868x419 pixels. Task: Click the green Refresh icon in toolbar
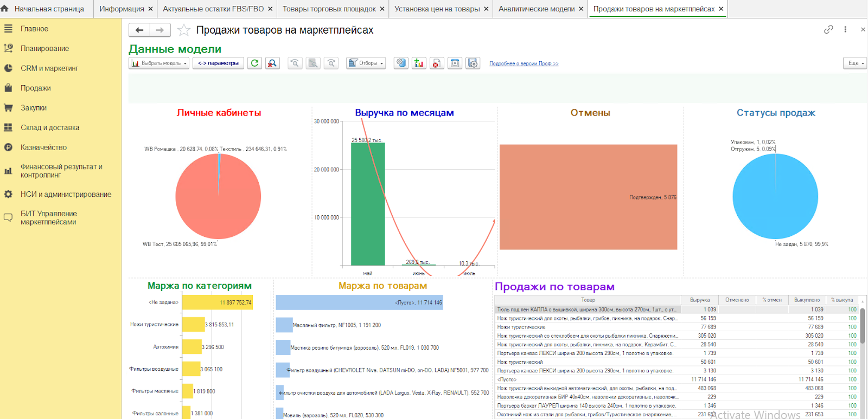point(254,63)
